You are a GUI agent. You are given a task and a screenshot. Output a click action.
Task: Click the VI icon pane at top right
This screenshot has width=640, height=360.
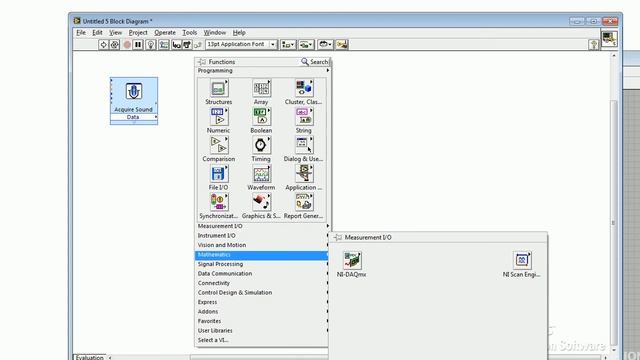(x=609, y=39)
